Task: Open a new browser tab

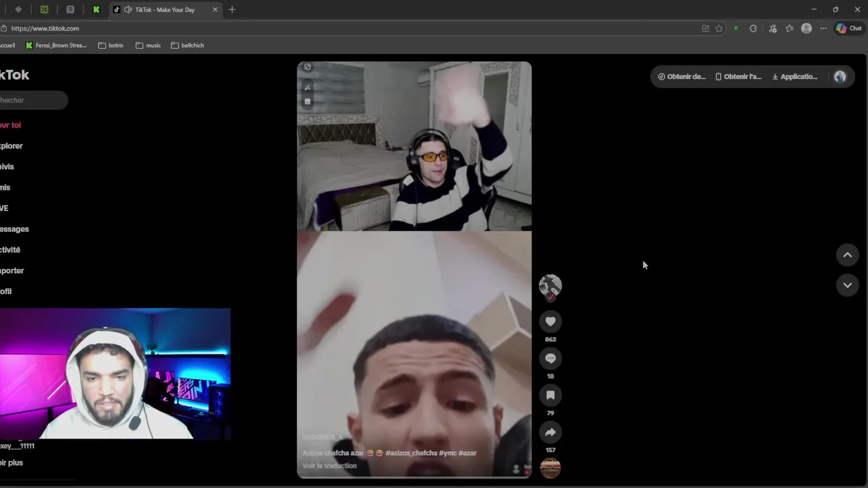Action: click(x=232, y=9)
